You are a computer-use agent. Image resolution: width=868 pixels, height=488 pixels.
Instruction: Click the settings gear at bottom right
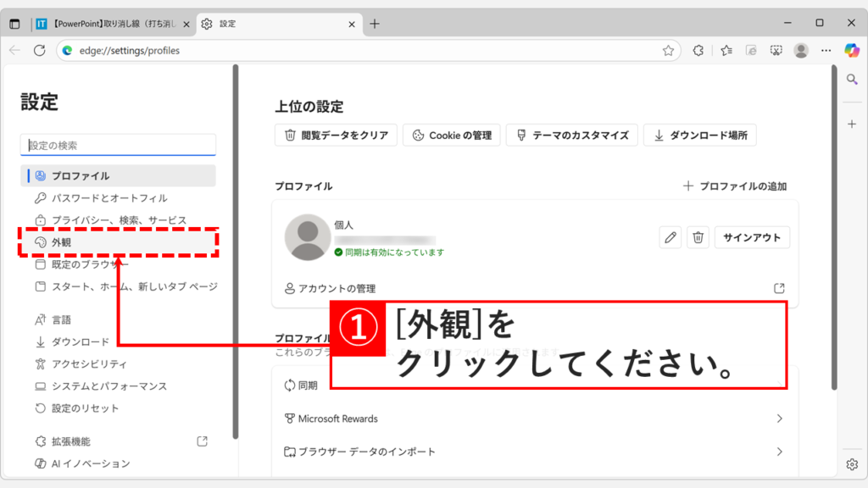point(851,464)
